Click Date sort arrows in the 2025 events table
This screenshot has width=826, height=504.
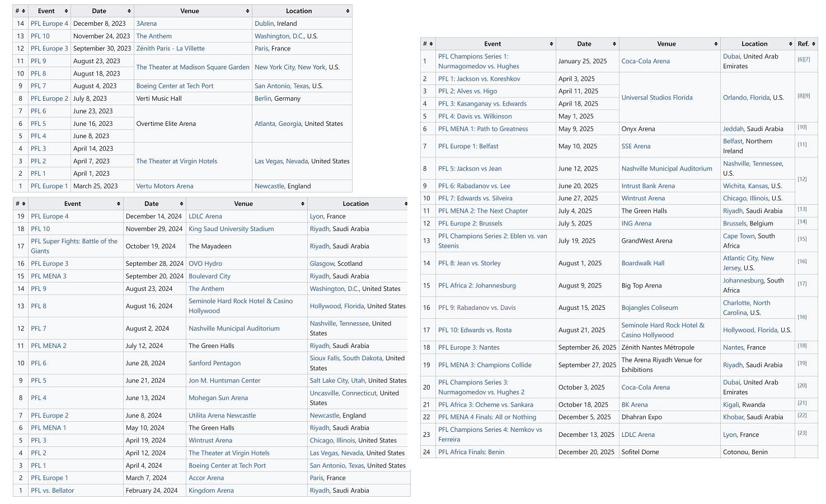click(x=614, y=44)
